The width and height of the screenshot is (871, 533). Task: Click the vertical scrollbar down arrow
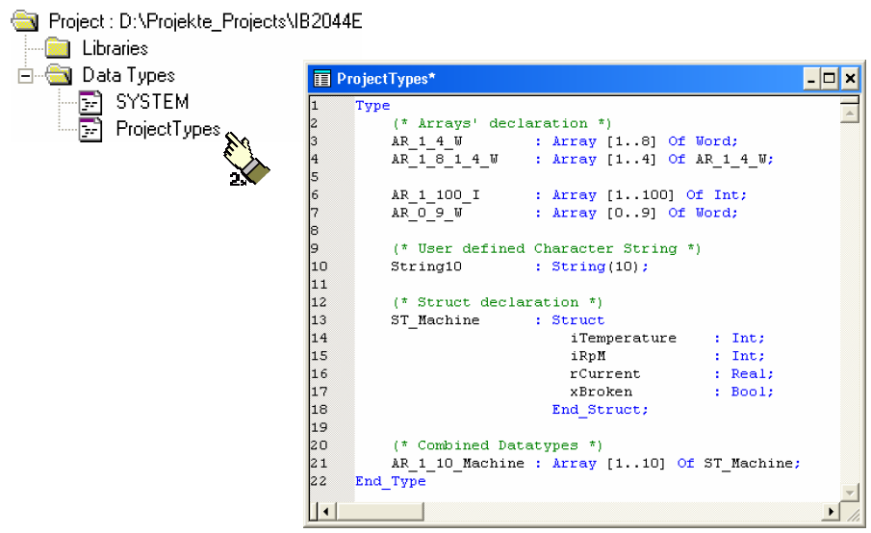[x=849, y=492]
